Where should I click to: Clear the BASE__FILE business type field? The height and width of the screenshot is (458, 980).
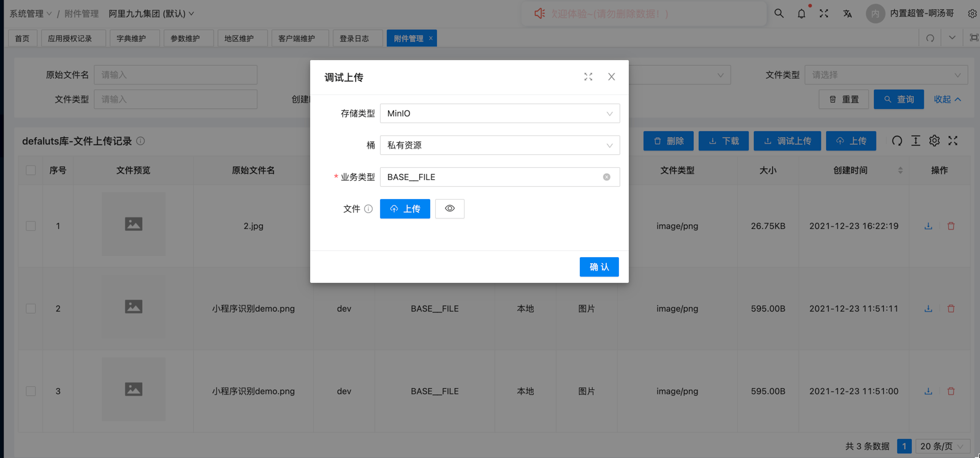coord(606,177)
